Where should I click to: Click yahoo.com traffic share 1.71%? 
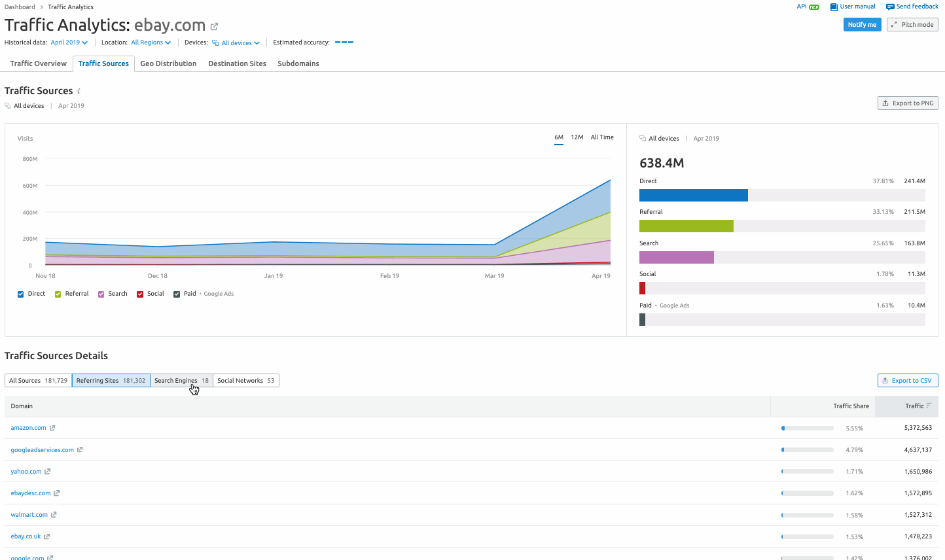click(855, 472)
